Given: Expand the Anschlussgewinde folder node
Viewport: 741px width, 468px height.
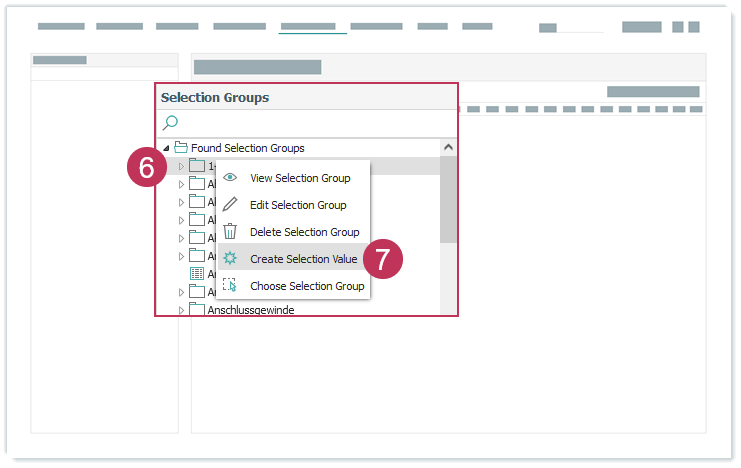Looking at the screenshot, I should pyautogui.click(x=181, y=310).
